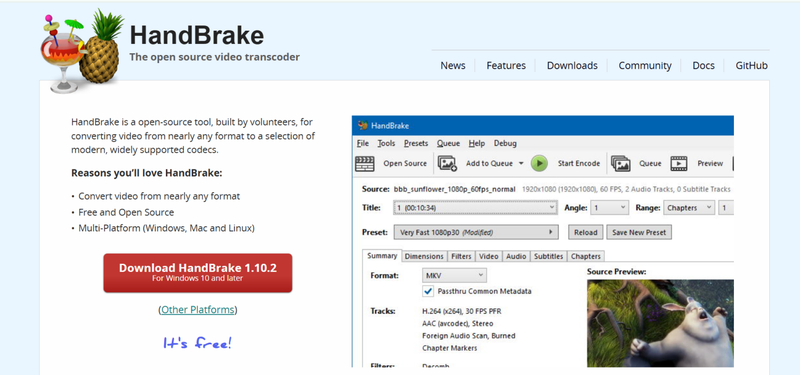Click the green Start Encode play icon
800x375 pixels.
(539, 164)
